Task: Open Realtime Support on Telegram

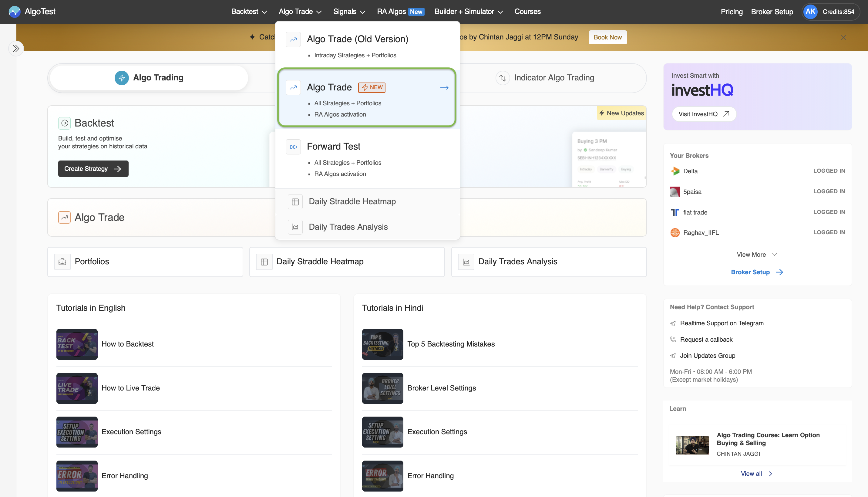Action: point(721,323)
